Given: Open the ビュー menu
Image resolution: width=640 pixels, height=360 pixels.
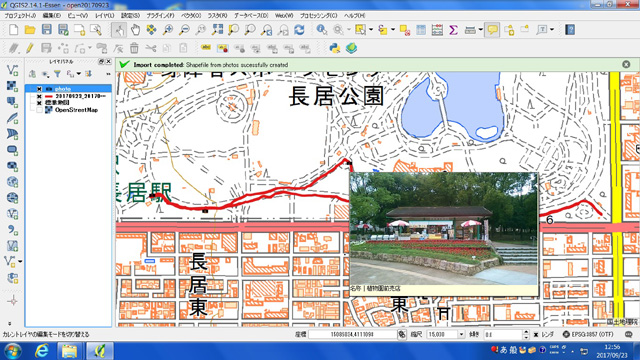Looking at the screenshot, I should (x=78, y=16).
